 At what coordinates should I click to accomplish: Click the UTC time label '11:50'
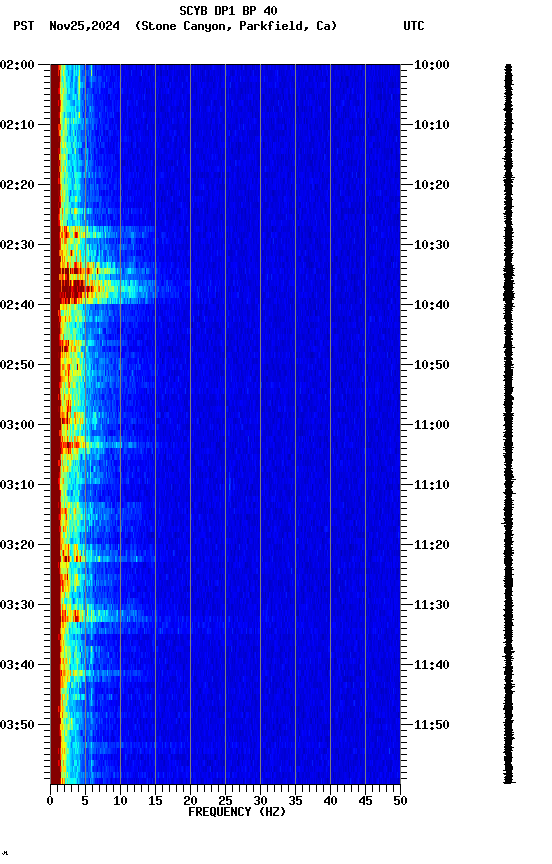pos(431,725)
